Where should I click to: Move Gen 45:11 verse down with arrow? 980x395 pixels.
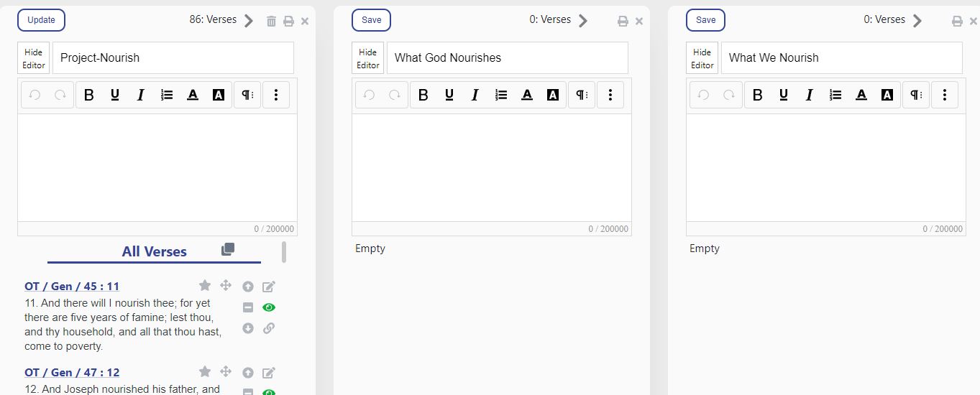(248, 328)
